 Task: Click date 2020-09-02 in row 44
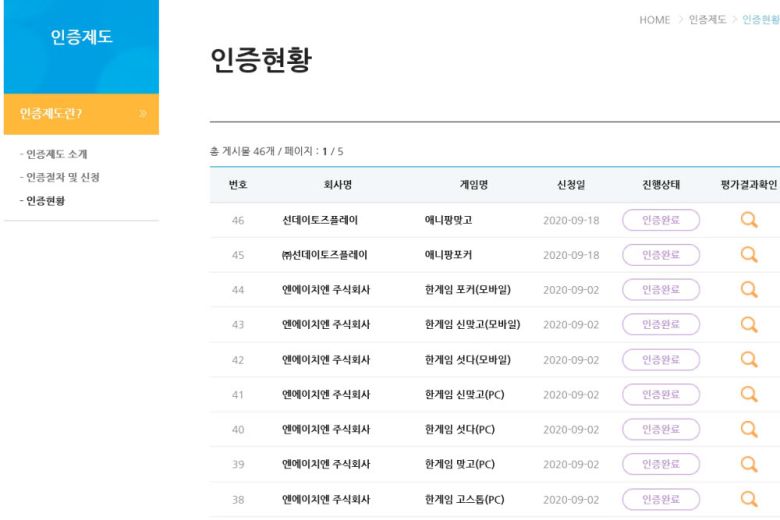tap(571, 290)
